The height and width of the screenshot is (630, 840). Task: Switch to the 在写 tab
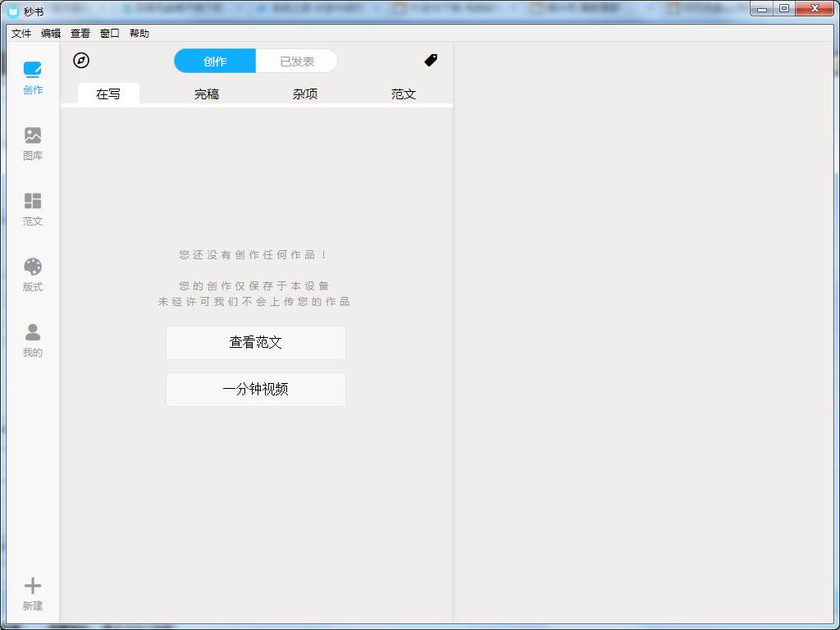(x=108, y=94)
